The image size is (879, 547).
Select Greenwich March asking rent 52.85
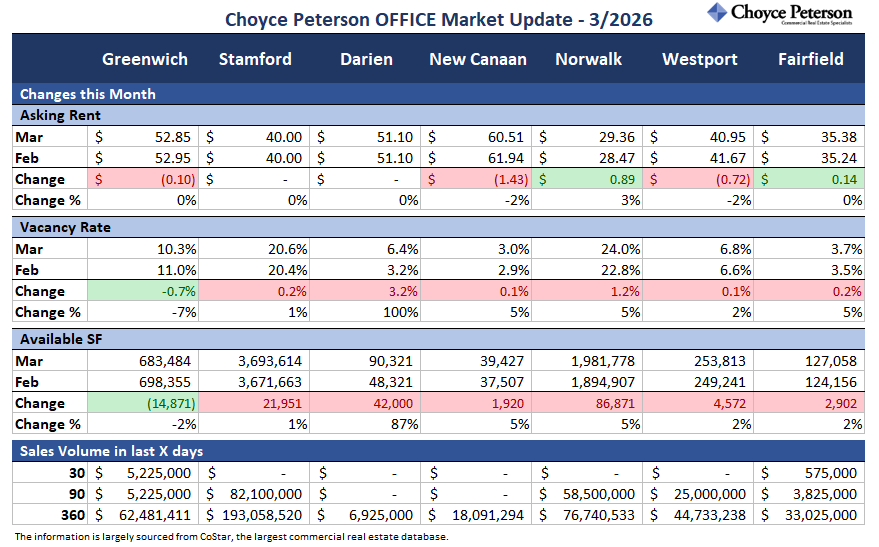click(x=143, y=137)
